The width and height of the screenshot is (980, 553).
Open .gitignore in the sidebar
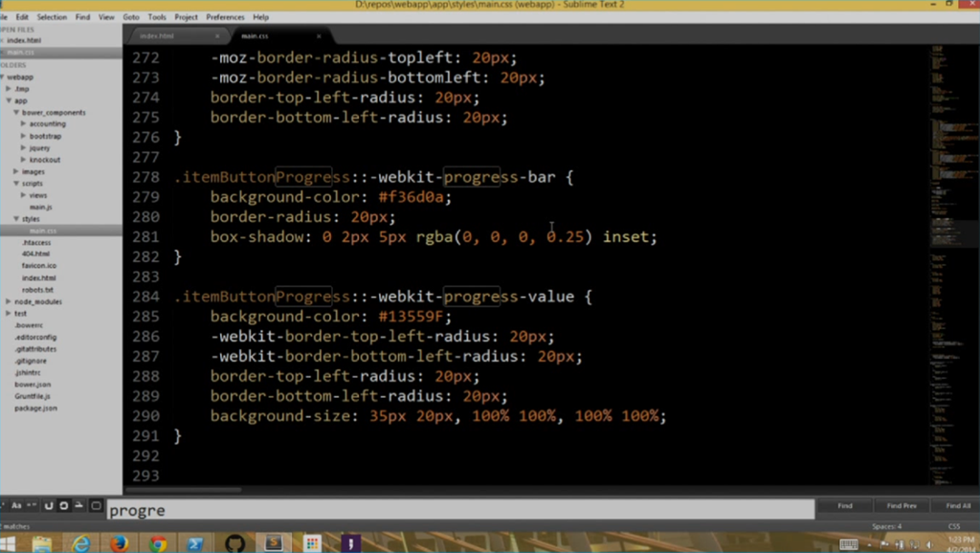click(31, 361)
